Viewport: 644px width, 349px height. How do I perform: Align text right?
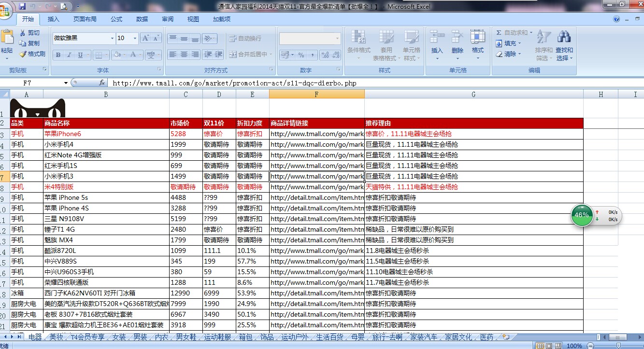click(x=195, y=55)
